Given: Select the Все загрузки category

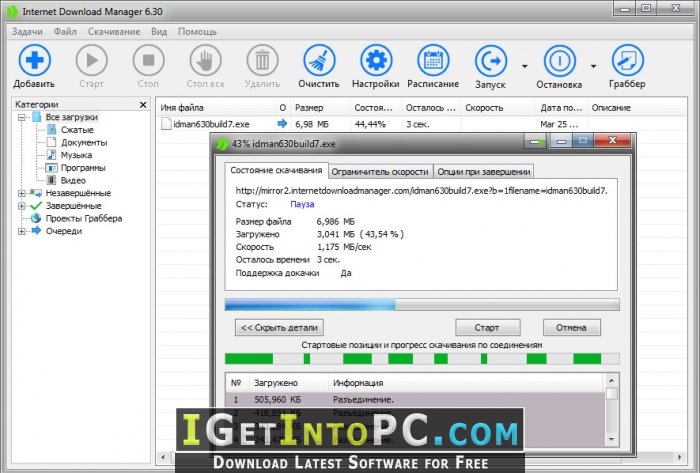Looking at the screenshot, I should 71,117.
